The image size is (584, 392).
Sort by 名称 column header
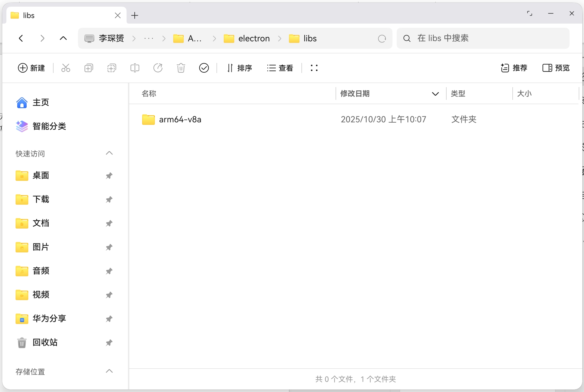coord(149,94)
